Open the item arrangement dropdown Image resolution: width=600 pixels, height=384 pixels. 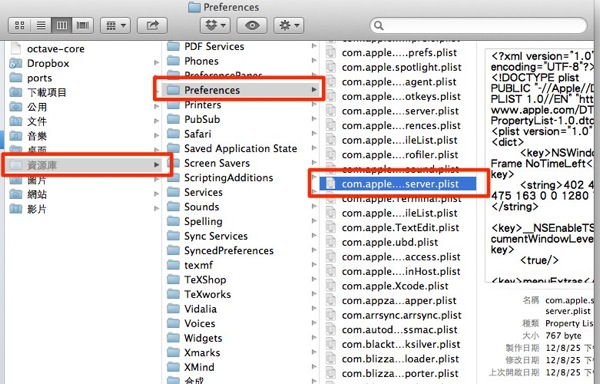116,26
